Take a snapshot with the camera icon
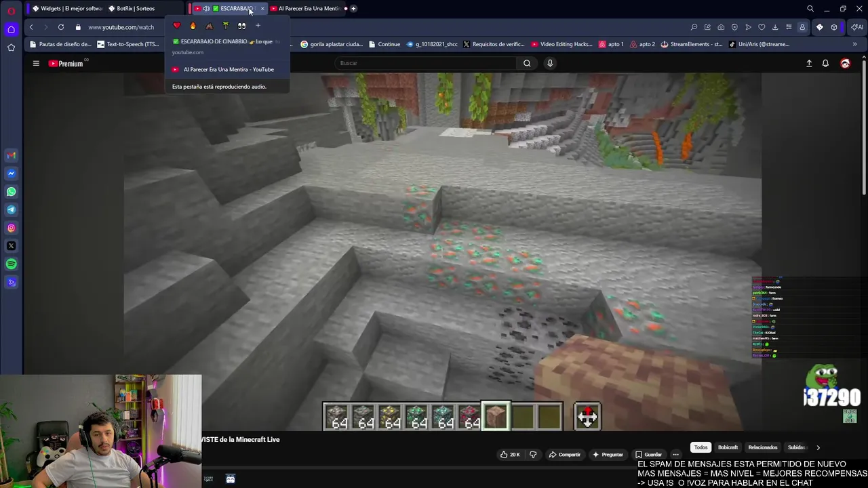The image size is (868, 488). (721, 27)
